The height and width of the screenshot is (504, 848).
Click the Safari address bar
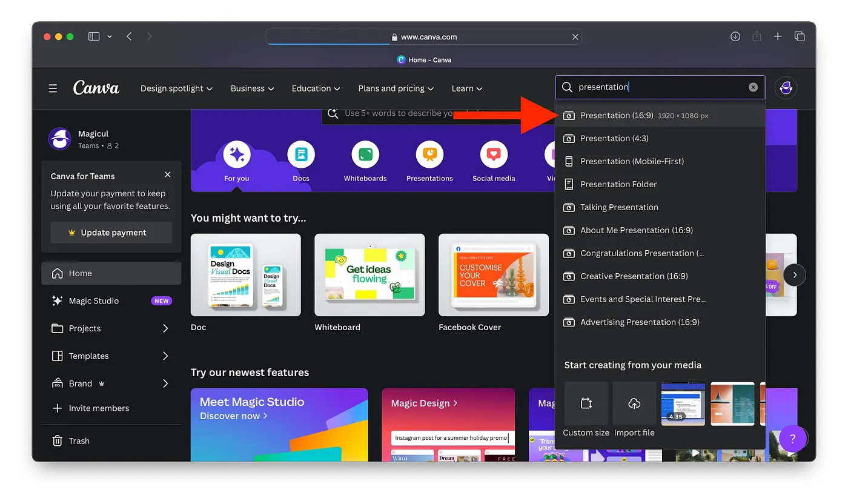coord(424,37)
